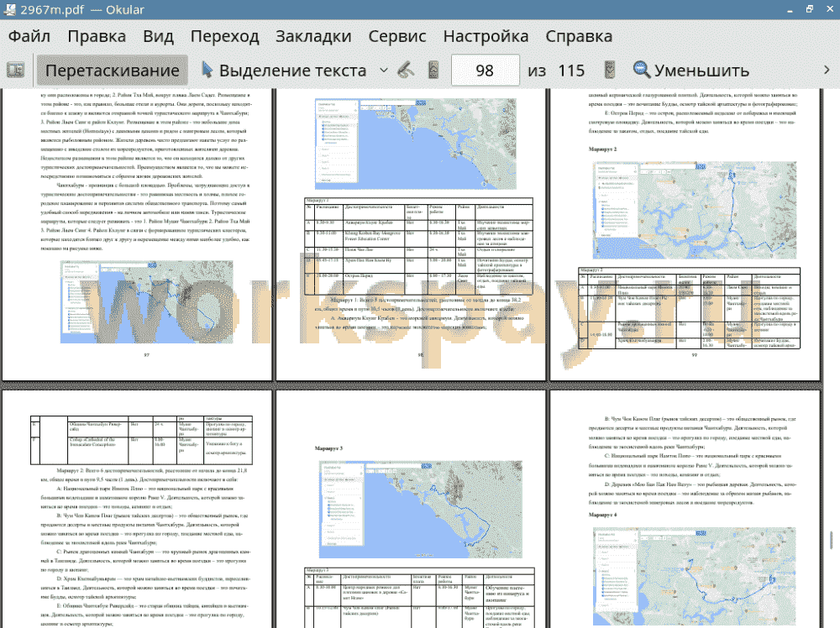Open the annotation highlighter tool icon
840x628 pixels.
click(x=406, y=71)
